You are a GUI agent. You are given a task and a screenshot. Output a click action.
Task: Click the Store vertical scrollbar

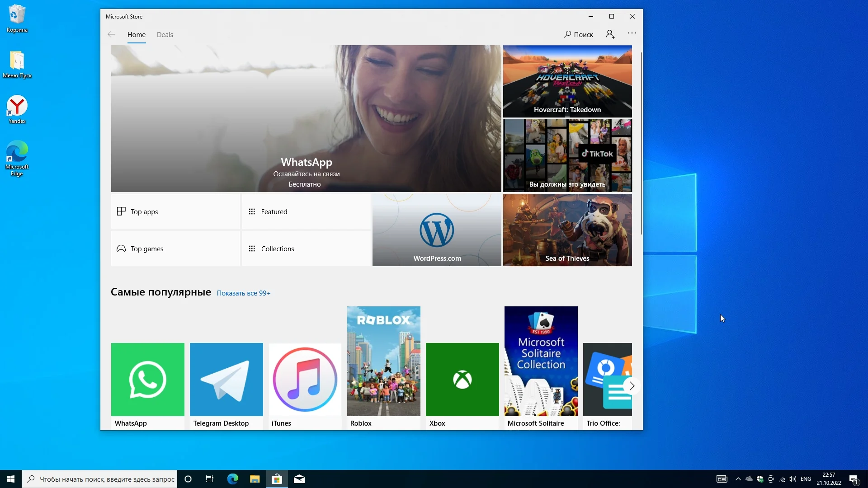click(x=641, y=143)
